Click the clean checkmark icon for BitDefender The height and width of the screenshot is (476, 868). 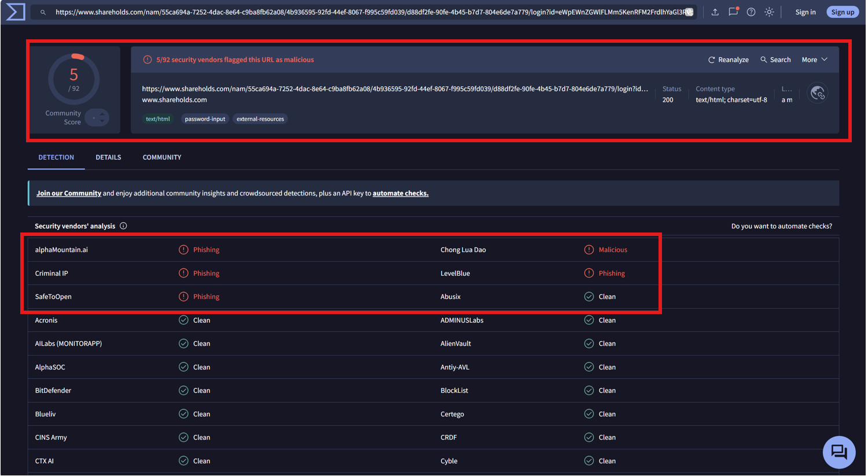183,390
